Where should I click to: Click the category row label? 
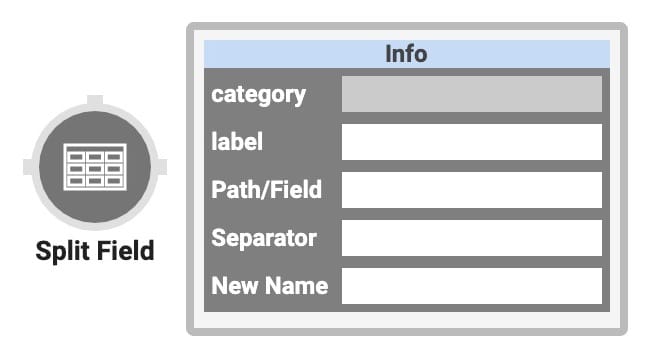coord(258,96)
